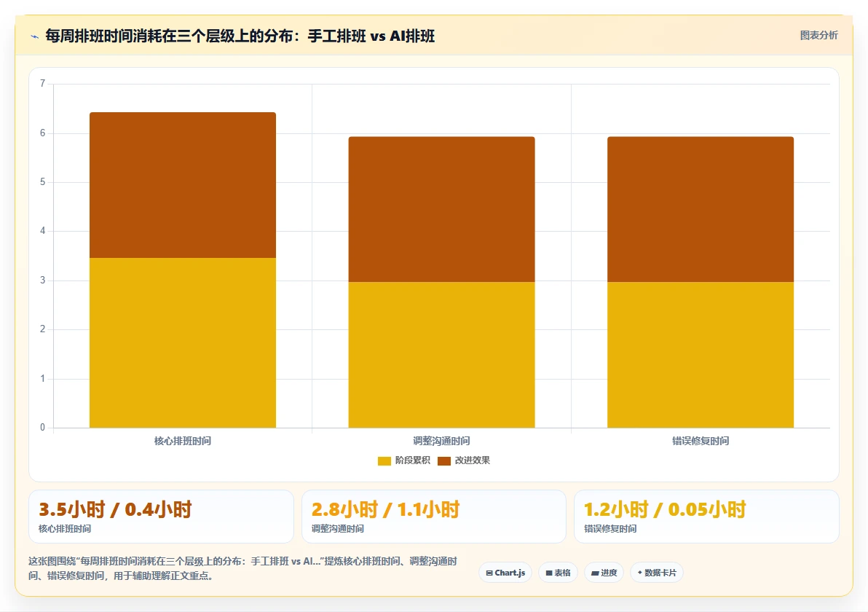This screenshot has height=612, width=868.
Task: Click the y-axis value 0
Action: click(43, 428)
